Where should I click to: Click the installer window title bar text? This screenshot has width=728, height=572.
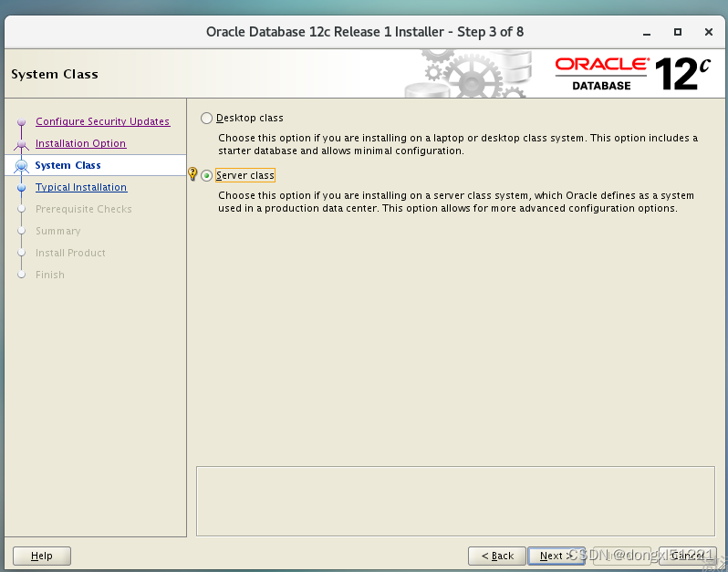click(365, 32)
